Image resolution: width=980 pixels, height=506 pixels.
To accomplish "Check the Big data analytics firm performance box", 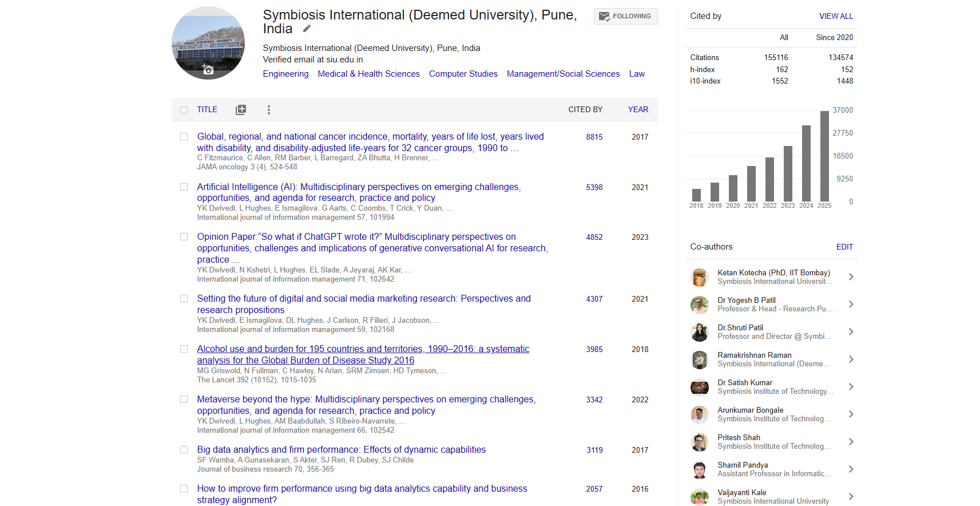I will tap(184, 450).
